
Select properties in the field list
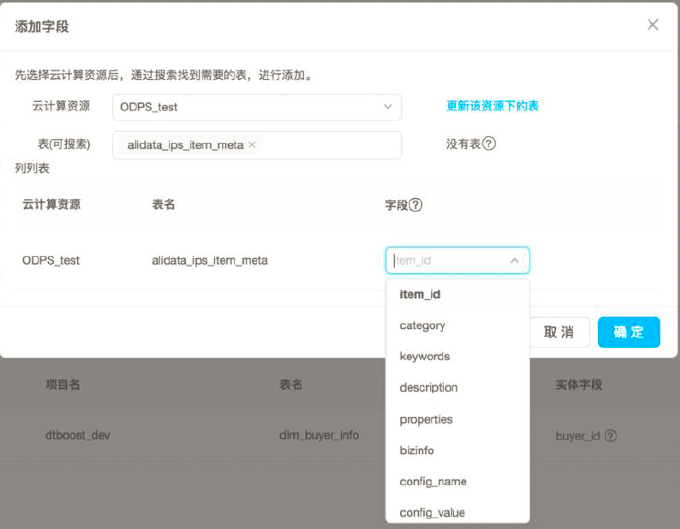[457, 419]
